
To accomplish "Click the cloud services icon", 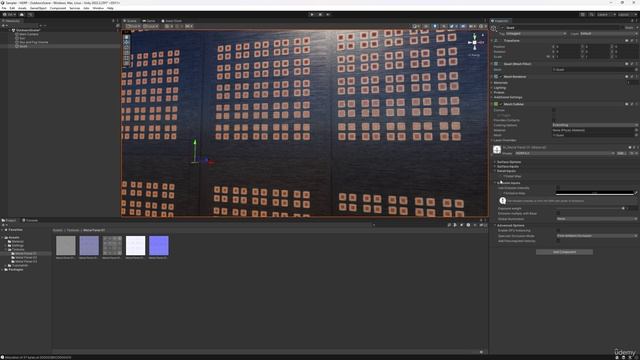I will (22, 15).
